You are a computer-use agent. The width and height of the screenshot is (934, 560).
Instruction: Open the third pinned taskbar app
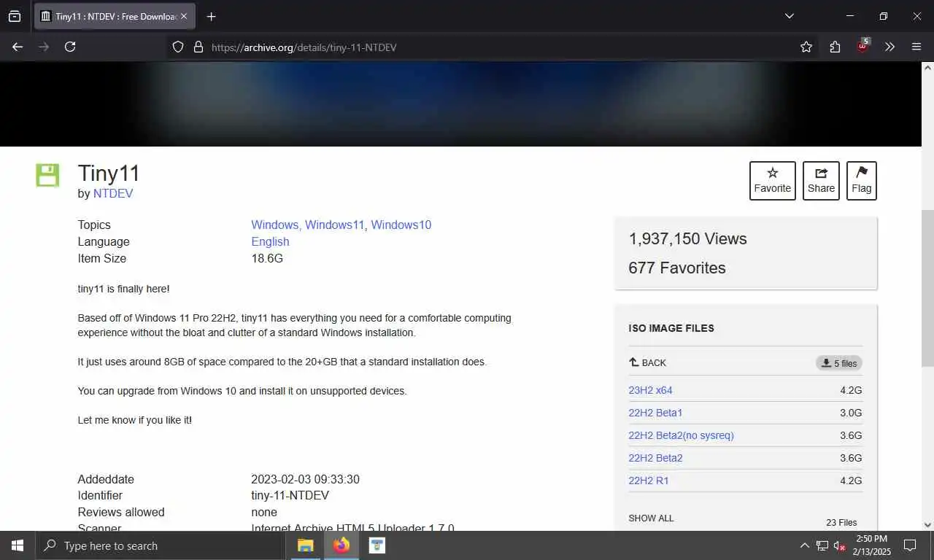pyautogui.click(x=377, y=545)
